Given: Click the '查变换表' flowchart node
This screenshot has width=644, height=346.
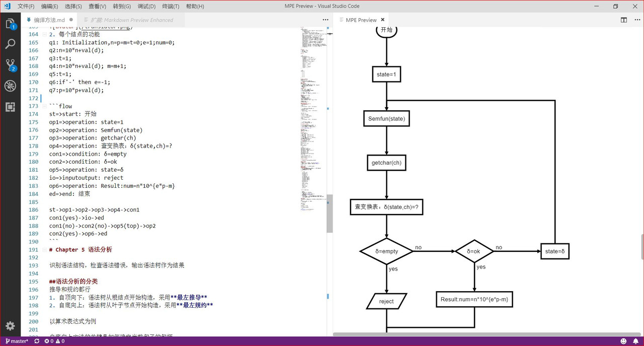Looking at the screenshot, I should click(386, 207).
